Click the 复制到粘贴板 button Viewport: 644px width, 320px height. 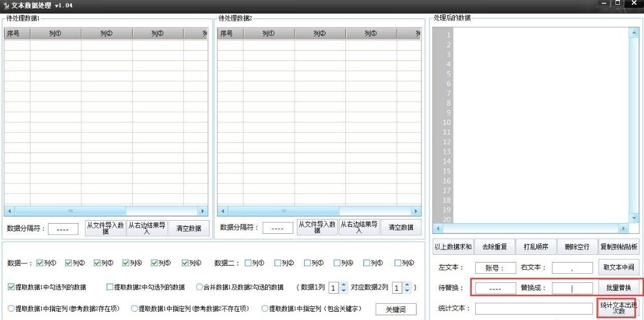coord(619,246)
